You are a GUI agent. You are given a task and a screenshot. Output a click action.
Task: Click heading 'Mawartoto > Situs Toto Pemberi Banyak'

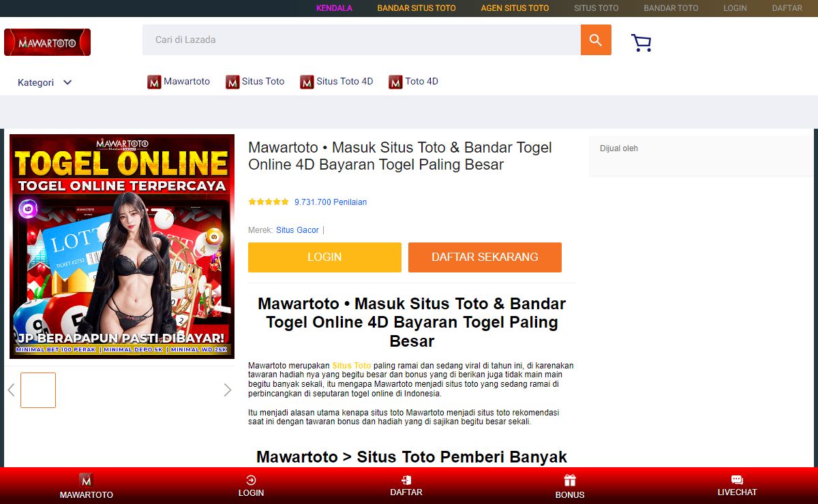point(412,456)
